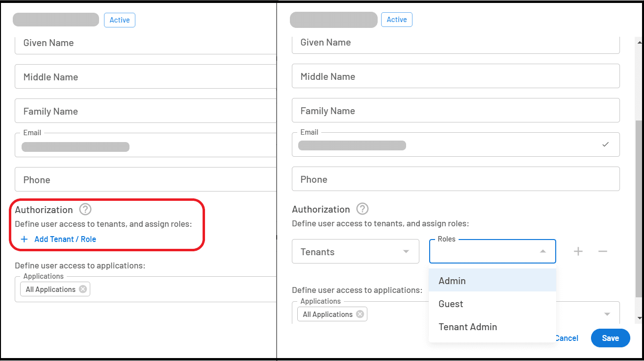This screenshot has width=644, height=361.
Task: Click the minus icon to remove the tenant role row
Action: pos(603,251)
